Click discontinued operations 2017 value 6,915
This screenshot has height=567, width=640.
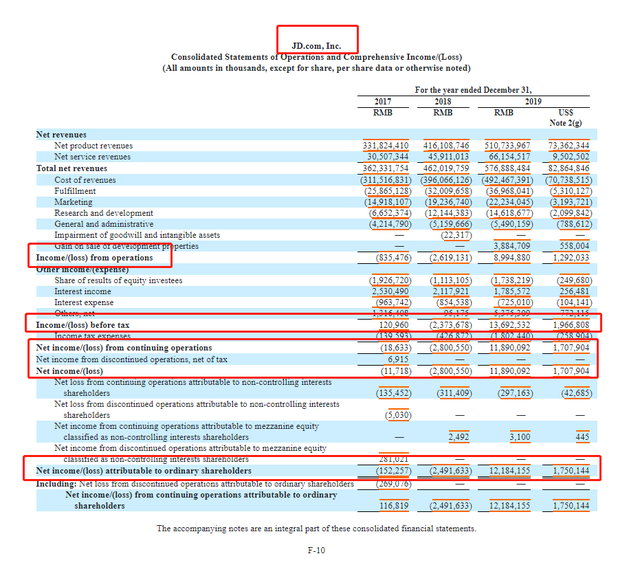click(398, 359)
